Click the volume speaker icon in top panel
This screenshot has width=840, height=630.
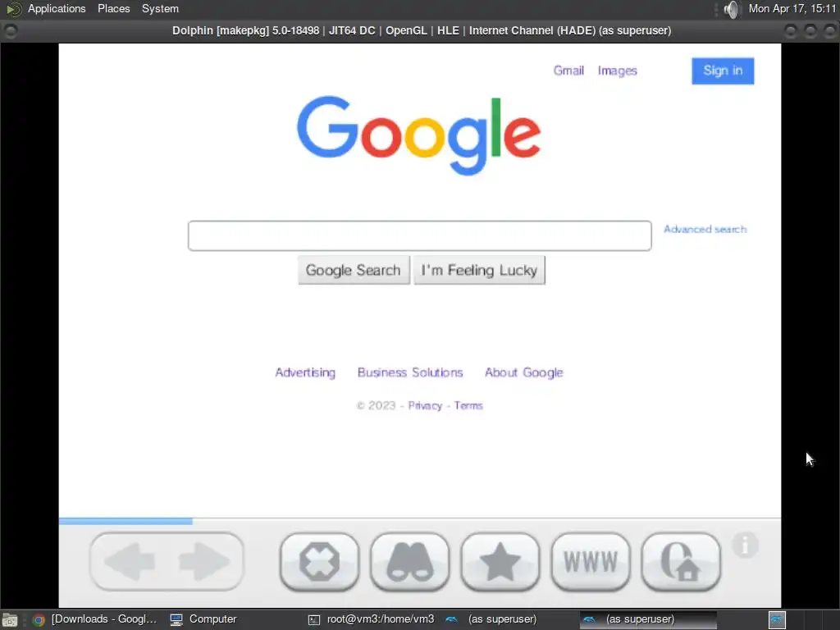click(731, 9)
